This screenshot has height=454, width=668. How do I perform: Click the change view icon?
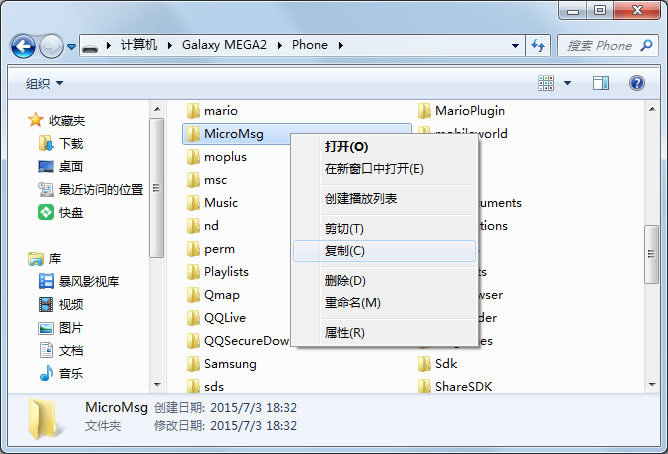pos(546,83)
